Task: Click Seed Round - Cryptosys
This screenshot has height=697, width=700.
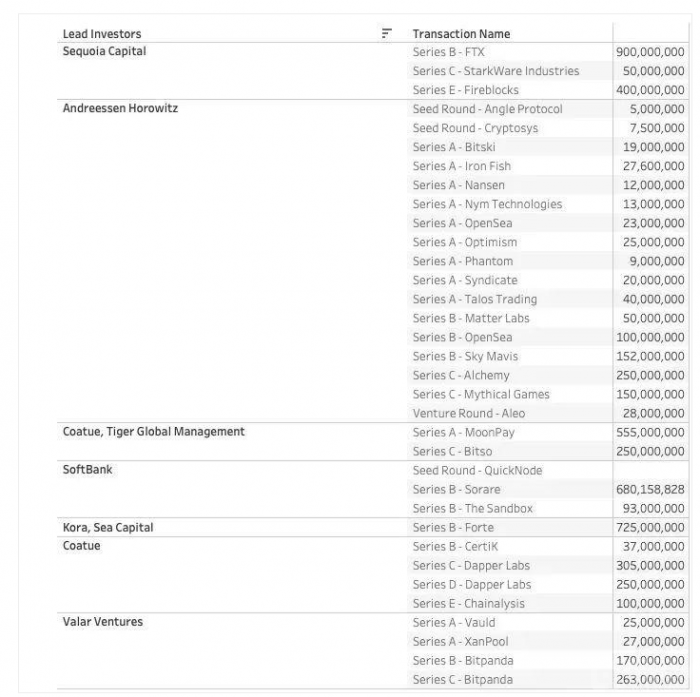Action: pos(475,128)
